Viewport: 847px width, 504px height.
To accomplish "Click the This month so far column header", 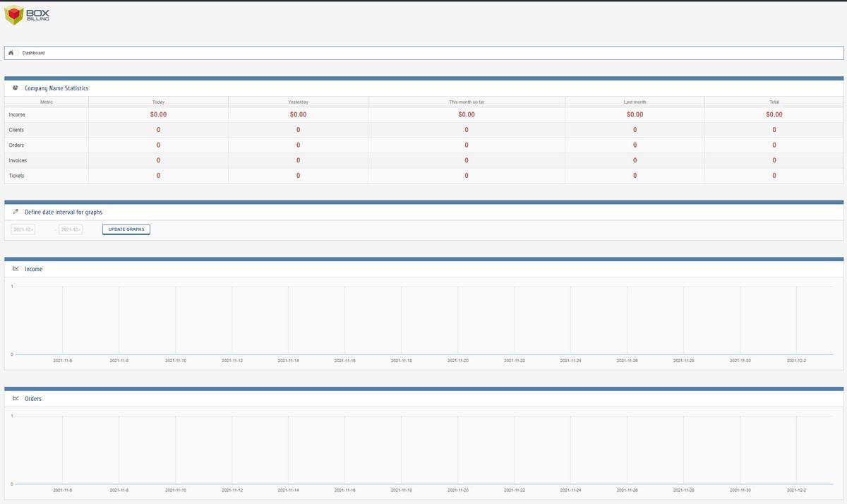I will [x=467, y=102].
